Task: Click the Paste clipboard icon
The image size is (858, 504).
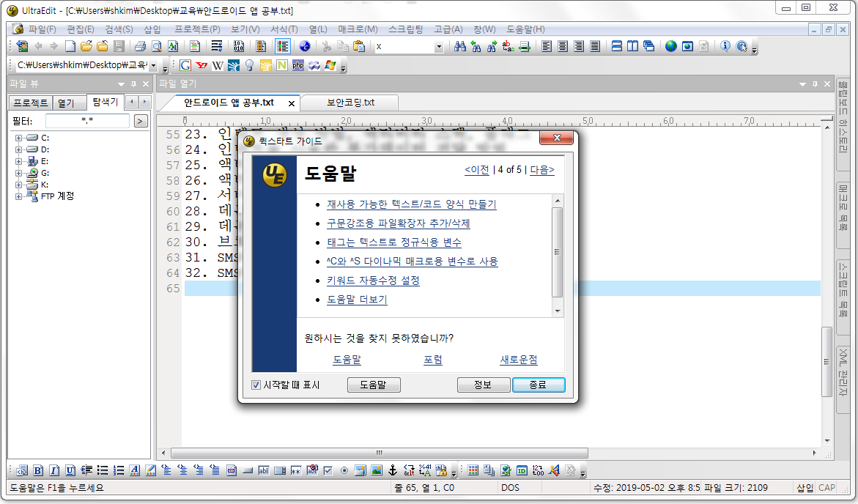Action: click(359, 46)
